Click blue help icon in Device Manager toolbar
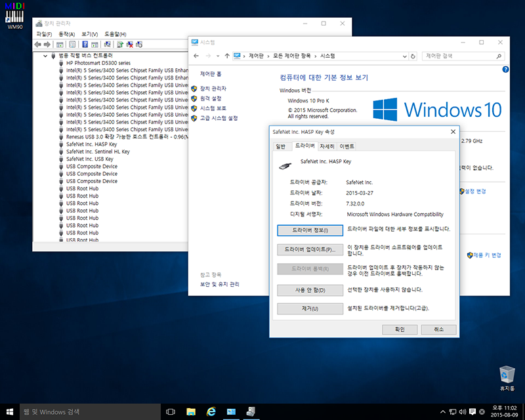The width and height of the screenshot is (525, 420). tap(85, 45)
